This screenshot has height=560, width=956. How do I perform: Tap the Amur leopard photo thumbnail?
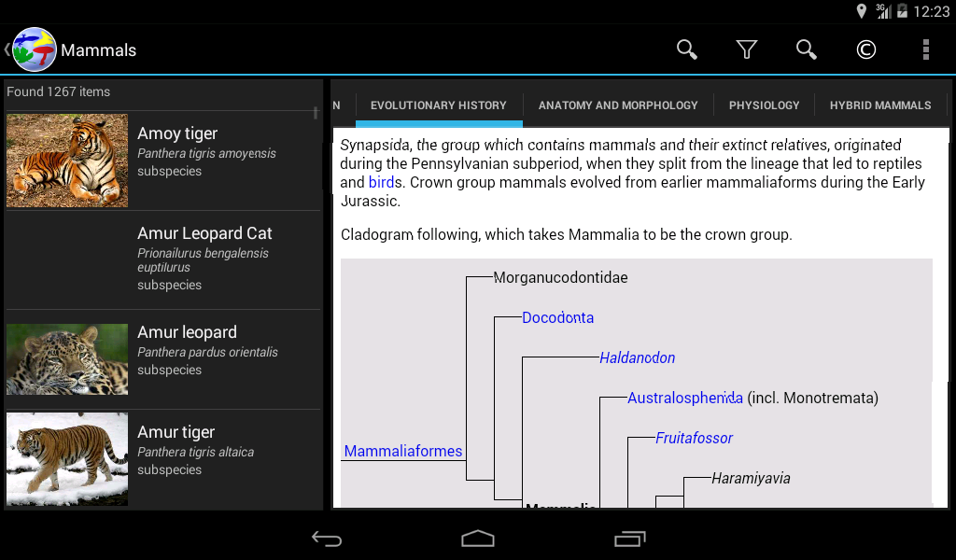click(x=67, y=359)
